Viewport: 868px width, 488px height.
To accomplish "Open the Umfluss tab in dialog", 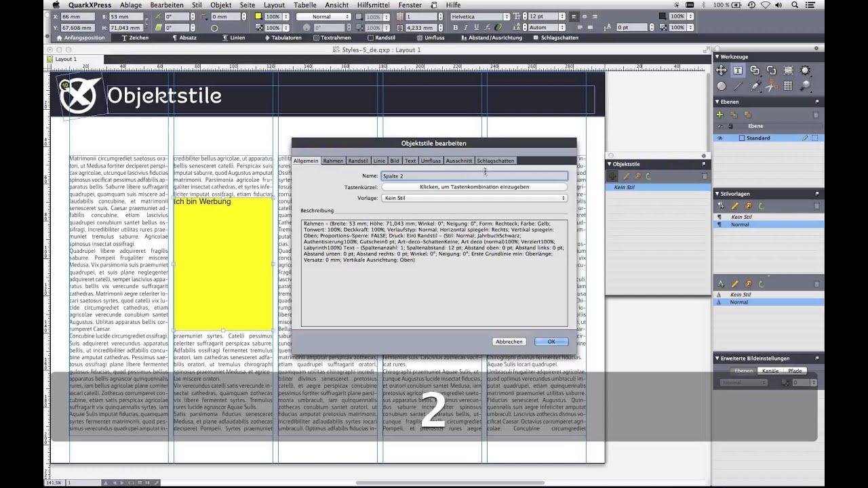I will pos(431,161).
